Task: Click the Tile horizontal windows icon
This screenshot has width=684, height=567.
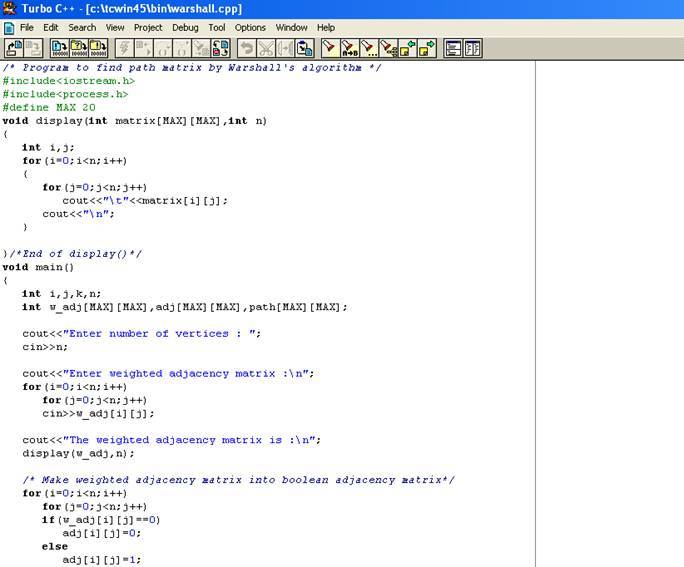Action: [453, 48]
